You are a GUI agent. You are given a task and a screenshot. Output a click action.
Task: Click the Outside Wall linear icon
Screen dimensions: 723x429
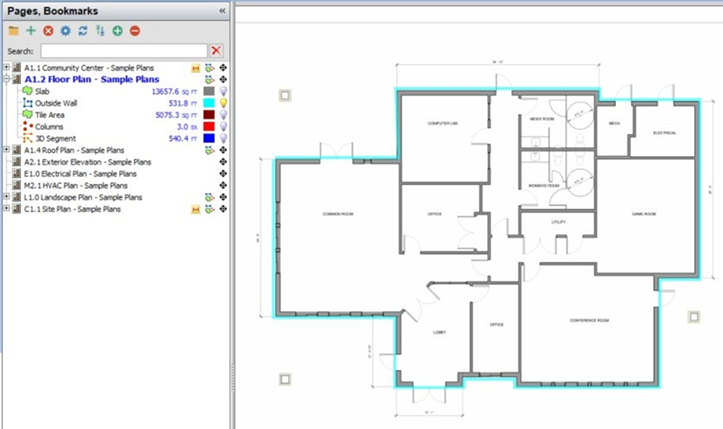pos(28,103)
